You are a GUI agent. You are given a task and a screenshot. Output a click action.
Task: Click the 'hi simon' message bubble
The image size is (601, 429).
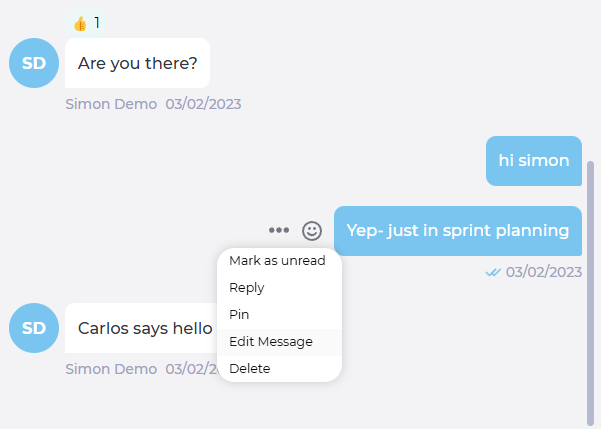pos(534,161)
